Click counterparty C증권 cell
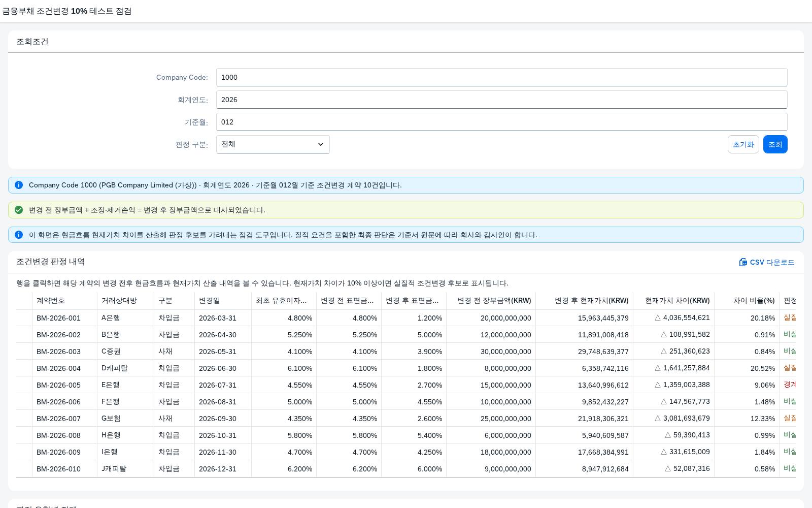 click(125, 352)
